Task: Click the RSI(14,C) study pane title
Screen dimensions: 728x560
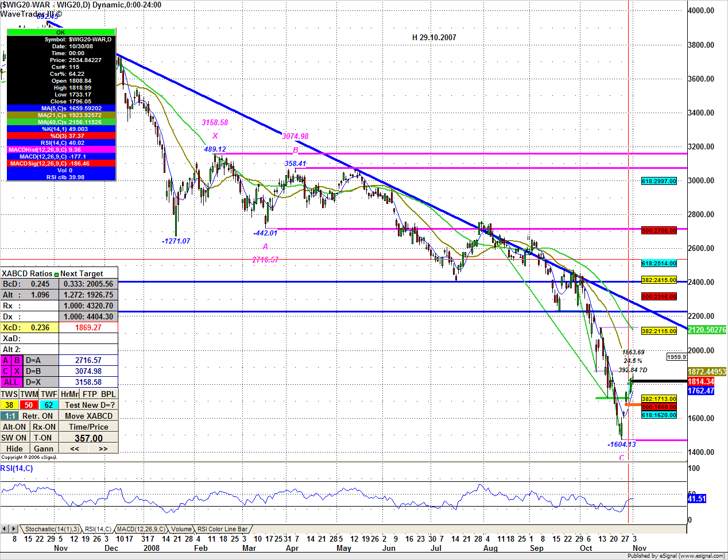Action: click(x=17, y=468)
